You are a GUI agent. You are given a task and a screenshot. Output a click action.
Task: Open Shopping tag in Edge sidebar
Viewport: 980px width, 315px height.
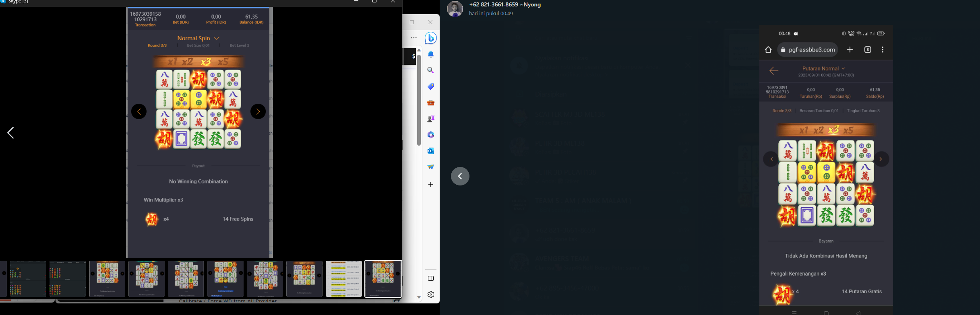(x=431, y=86)
